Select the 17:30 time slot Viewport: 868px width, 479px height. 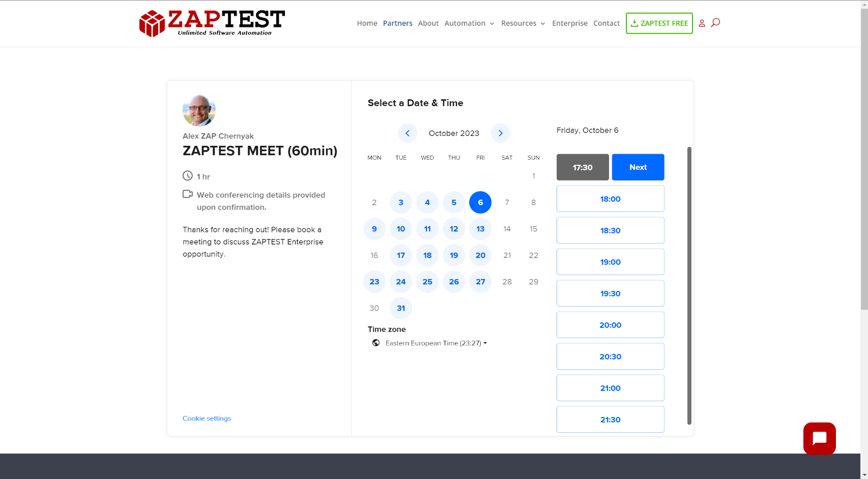(x=582, y=167)
